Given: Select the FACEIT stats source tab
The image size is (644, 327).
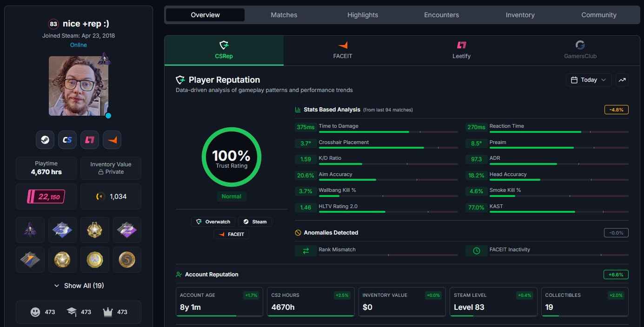Looking at the screenshot, I should [x=343, y=50].
